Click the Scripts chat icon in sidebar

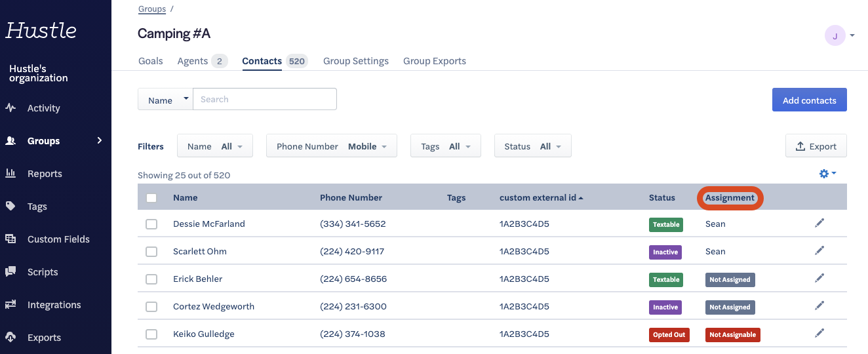(10, 272)
